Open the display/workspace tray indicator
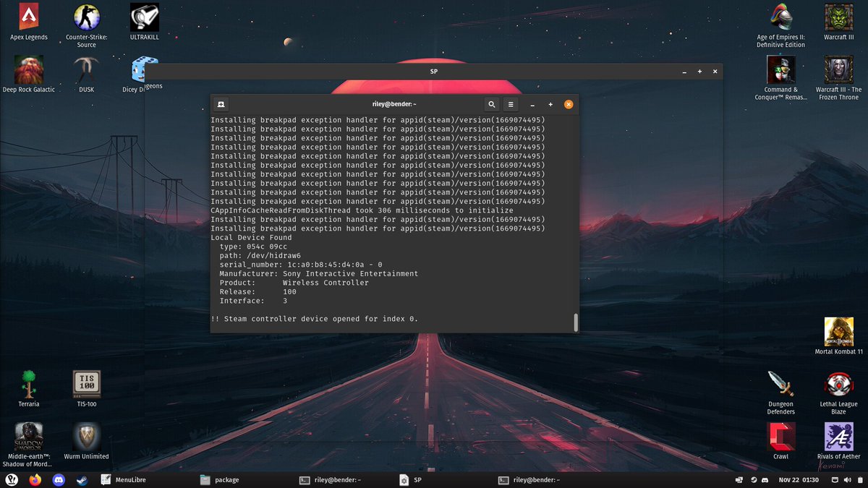 tap(740, 480)
